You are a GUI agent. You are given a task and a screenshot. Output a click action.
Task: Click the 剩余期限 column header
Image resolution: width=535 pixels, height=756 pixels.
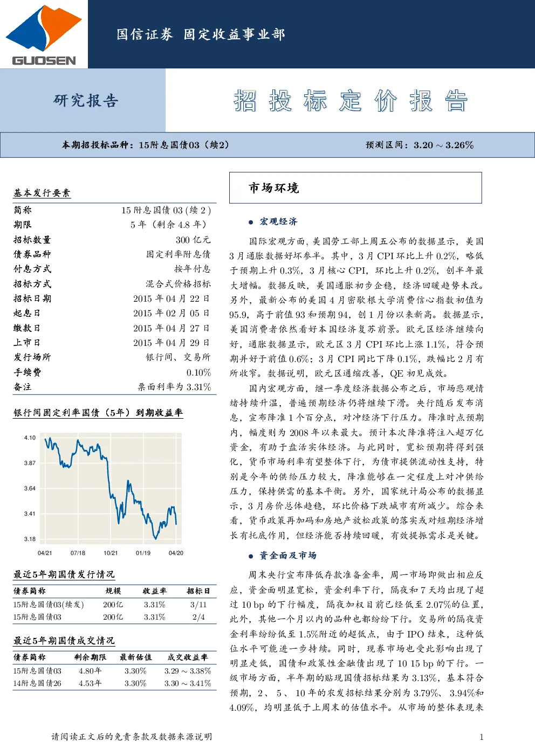coord(90,657)
